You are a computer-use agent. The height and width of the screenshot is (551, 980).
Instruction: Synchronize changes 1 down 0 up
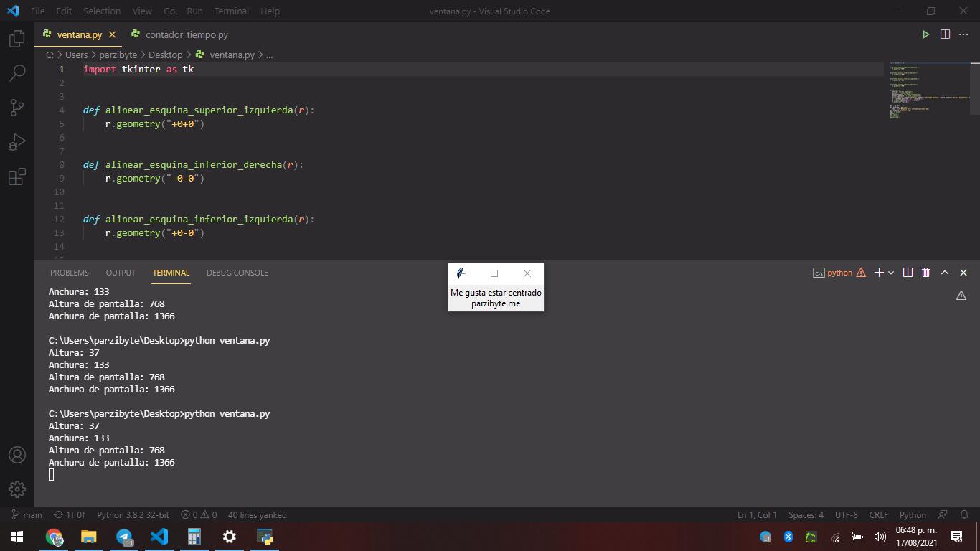coord(70,514)
